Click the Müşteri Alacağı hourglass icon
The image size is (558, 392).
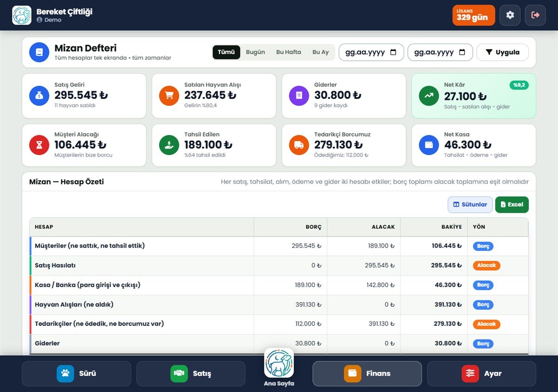(39, 145)
